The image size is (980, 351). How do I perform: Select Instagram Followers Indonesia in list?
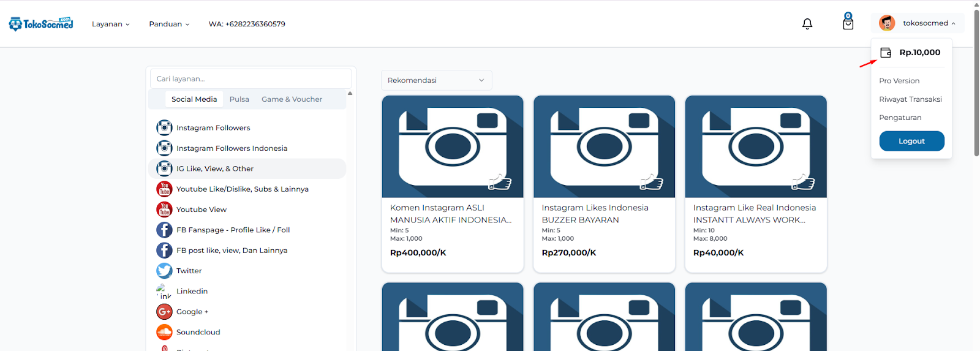232,148
